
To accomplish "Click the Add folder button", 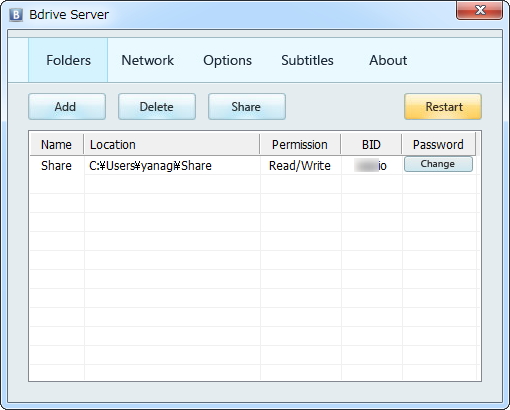I will pyautogui.click(x=67, y=107).
